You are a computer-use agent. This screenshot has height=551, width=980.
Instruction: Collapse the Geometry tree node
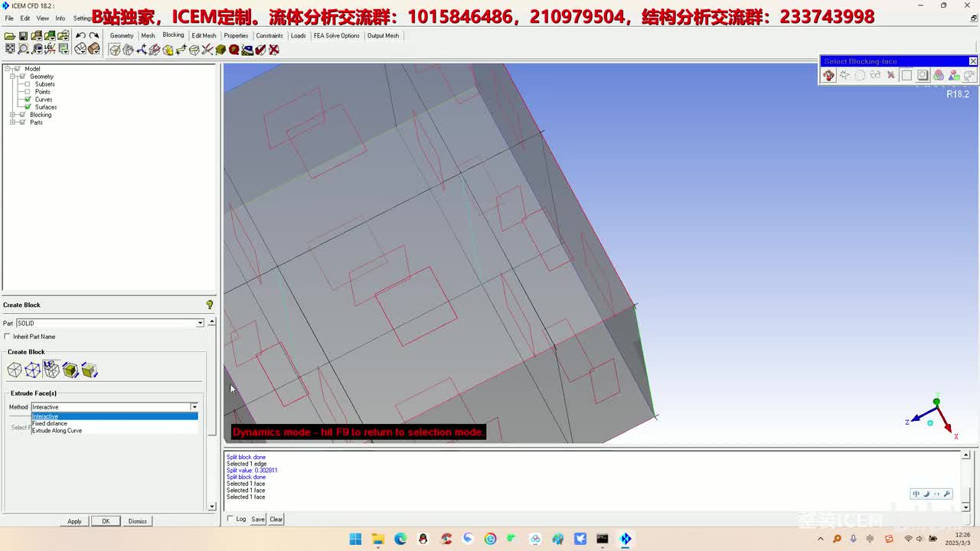(x=12, y=77)
